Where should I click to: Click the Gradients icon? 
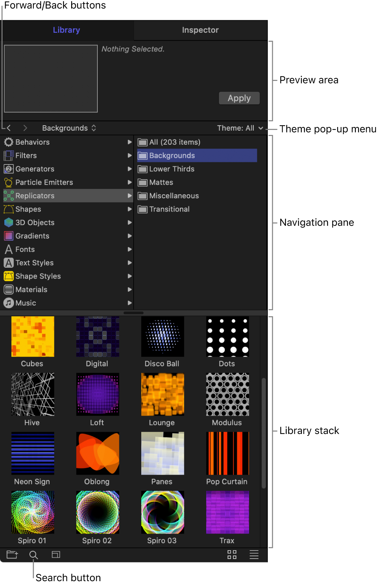coord(9,236)
